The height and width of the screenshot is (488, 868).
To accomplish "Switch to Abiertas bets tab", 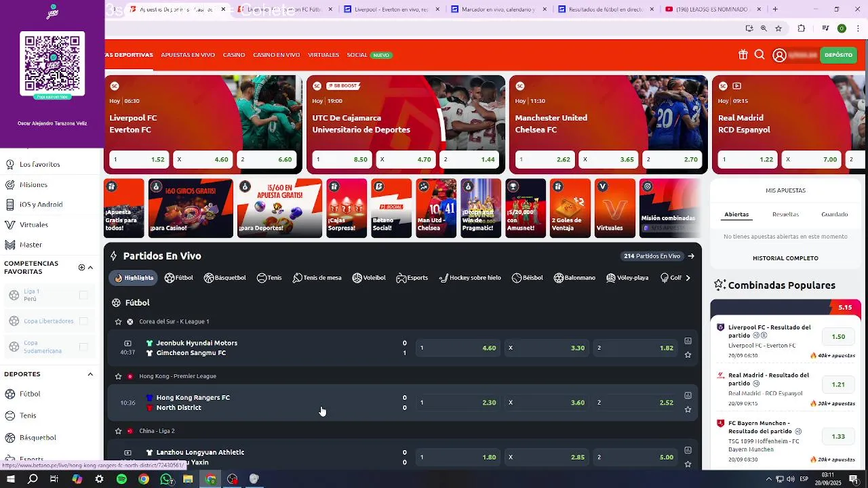I will [x=736, y=215].
